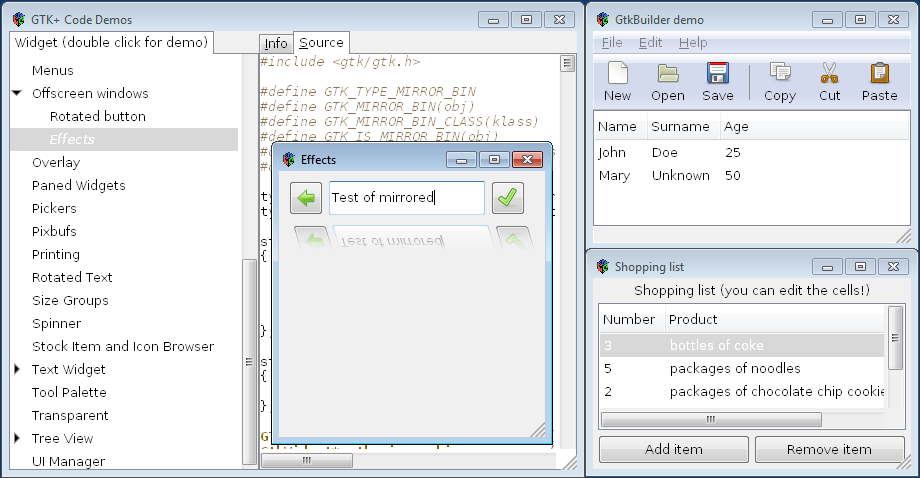The image size is (920, 478).
Task: Click the green checkmark apply button
Action: pyautogui.click(x=509, y=198)
